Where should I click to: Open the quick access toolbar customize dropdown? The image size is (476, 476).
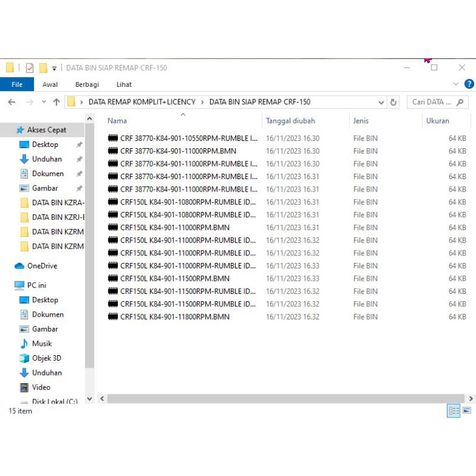click(x=54, y=68)
